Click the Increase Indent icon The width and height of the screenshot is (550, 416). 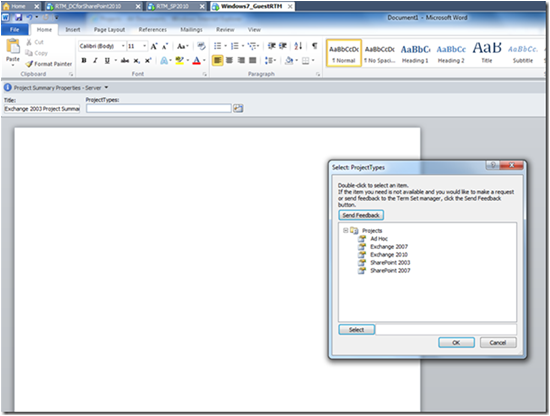coord(283,46)
